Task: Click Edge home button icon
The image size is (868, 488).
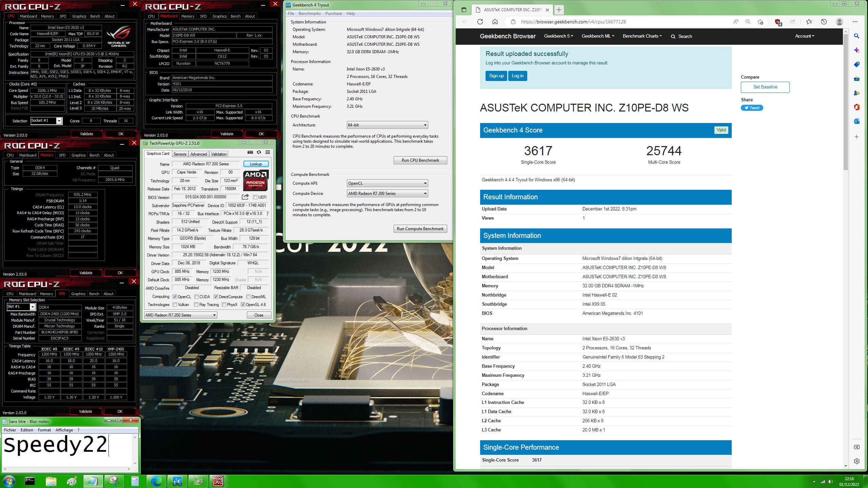Action: 495,22
